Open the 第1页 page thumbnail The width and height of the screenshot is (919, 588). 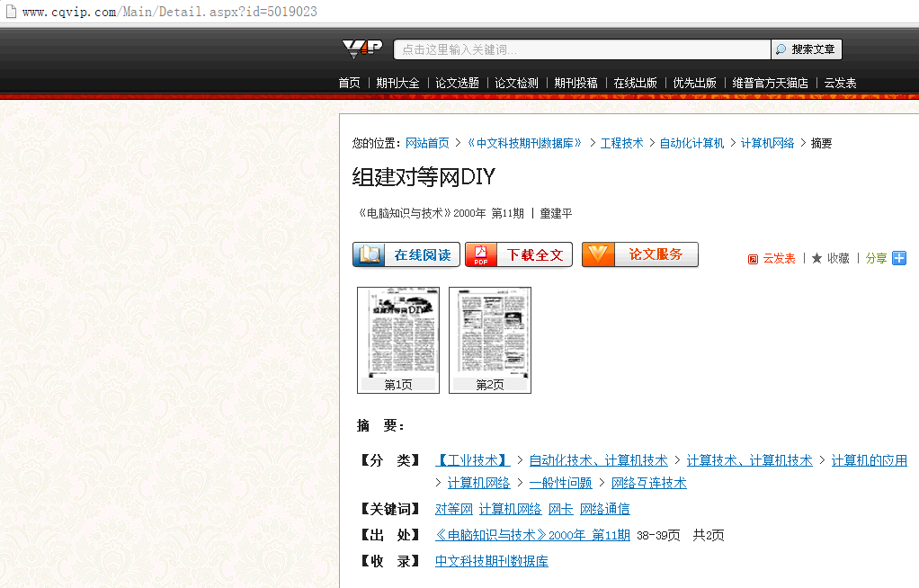(397, 340)
